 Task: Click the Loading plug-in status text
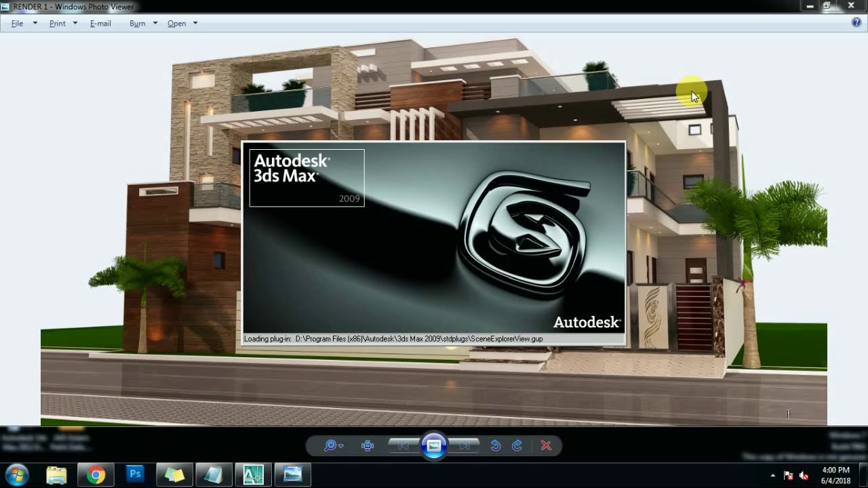(x=393, y=339)
